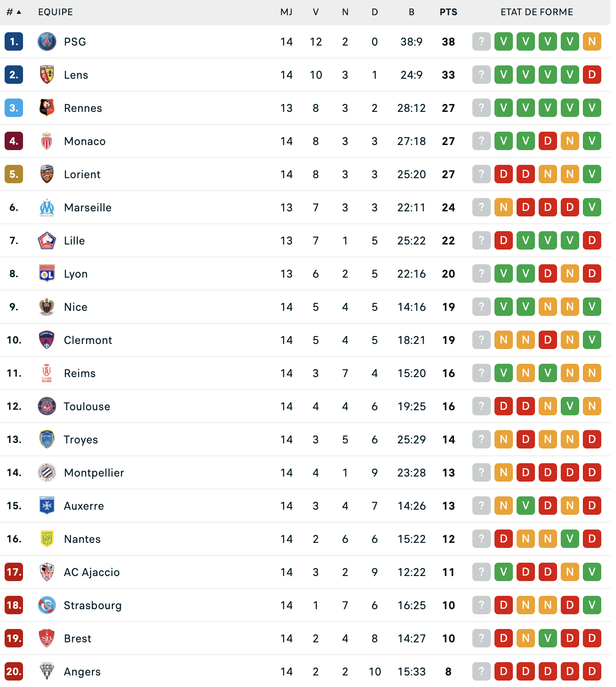This screenshot has width=616, height=687.
Task: Click the Lille LOSC crest
Action: tap(47, 241)
